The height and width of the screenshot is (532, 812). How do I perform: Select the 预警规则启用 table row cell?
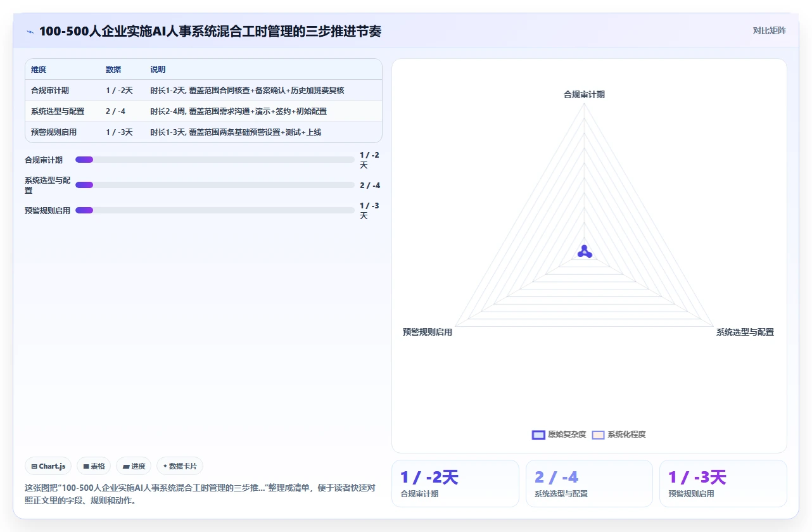point(54,132)
